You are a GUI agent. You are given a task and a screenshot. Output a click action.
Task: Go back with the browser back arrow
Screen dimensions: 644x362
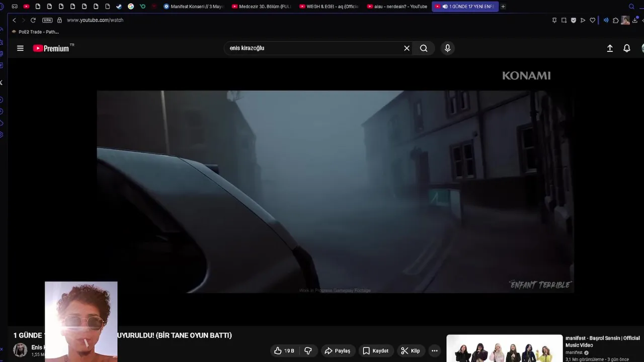14,20
